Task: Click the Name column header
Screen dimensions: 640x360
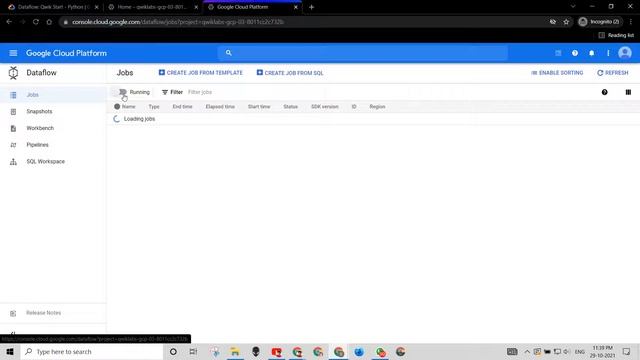Action: 129,107
